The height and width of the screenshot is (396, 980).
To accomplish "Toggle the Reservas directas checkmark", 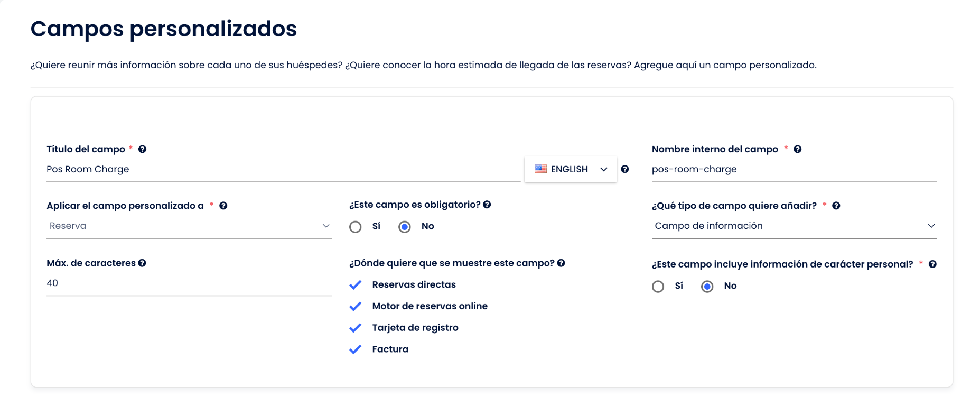I will [x=356, y=285].
